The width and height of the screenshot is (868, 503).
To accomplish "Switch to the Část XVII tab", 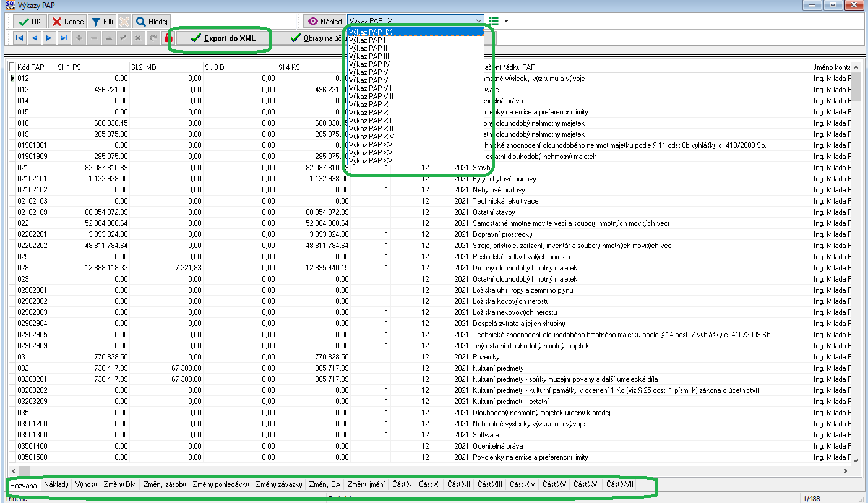I will (x=619, y=484).
